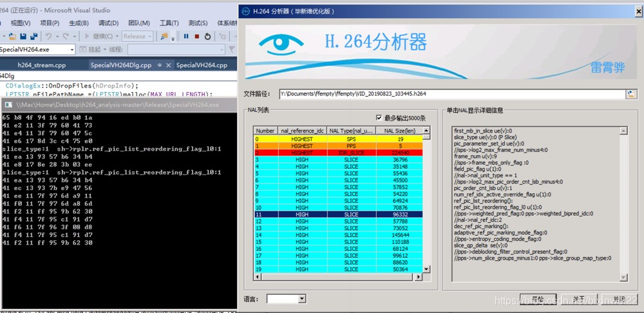
Task: Click the NAL list horizontal scrollbar
Action: tap(338, 277)
